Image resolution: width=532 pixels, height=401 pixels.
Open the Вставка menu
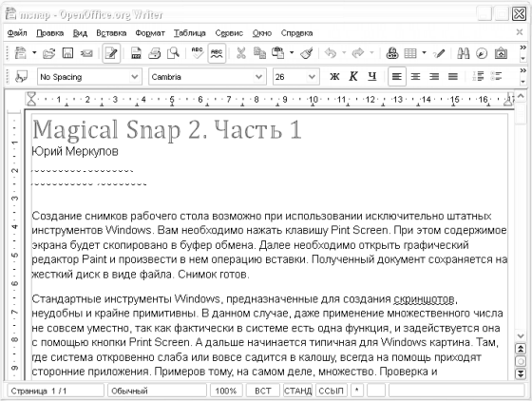click(111, 33)
